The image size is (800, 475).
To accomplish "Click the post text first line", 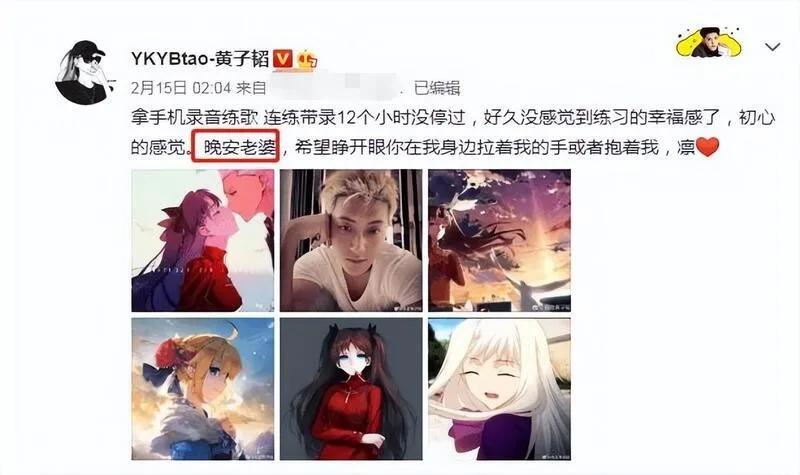I will click(453, 118).
